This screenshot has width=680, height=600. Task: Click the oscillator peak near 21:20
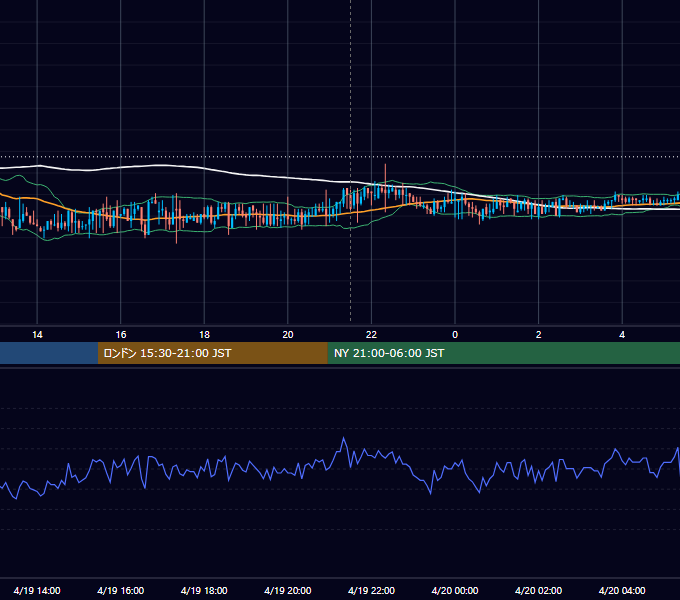click(344, 438)
